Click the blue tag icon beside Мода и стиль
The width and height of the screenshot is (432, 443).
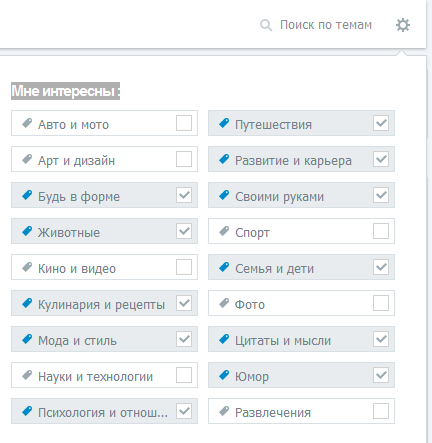tap(27, 339)
